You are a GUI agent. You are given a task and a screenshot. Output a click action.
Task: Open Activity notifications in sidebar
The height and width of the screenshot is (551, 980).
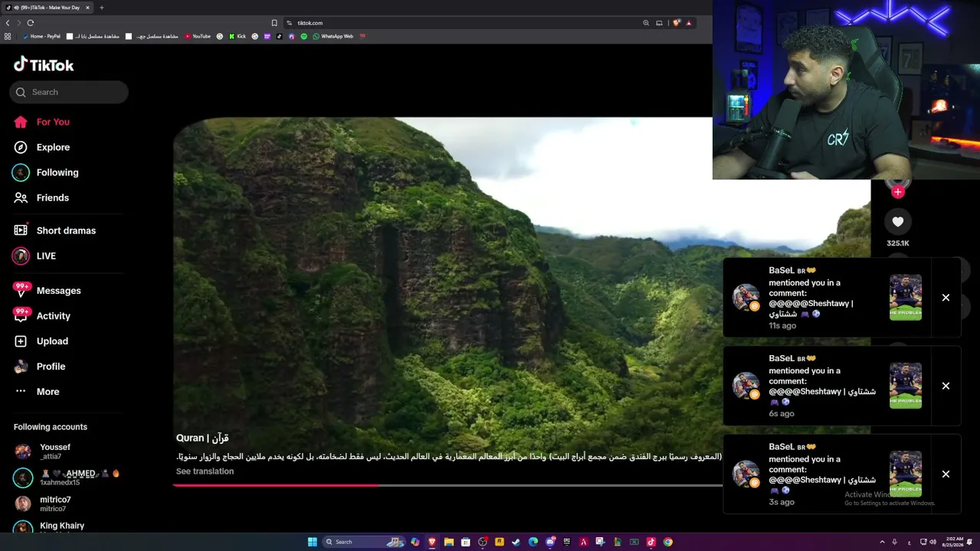pos(42,316)
